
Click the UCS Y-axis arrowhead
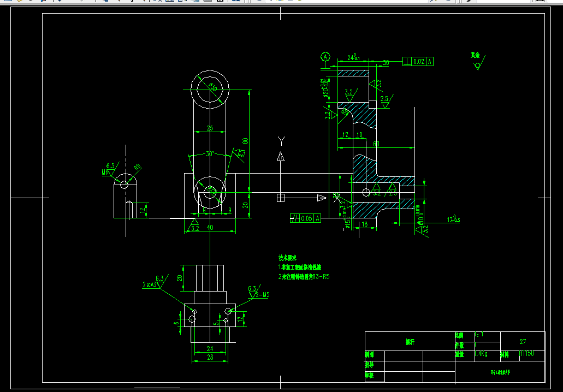(x=281, y=157)
